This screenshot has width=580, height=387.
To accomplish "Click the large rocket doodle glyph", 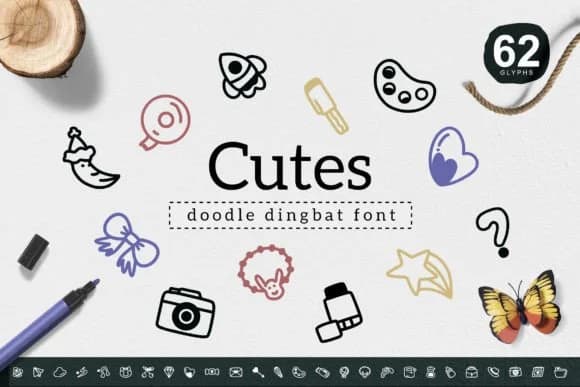I will (x=243, y=75).
